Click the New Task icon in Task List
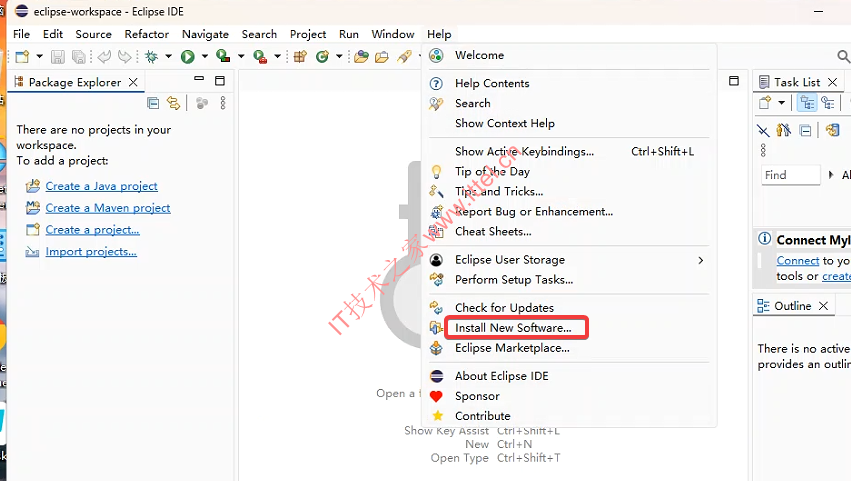851x481 pixels. pyautogui.click(x=765, y=103)
